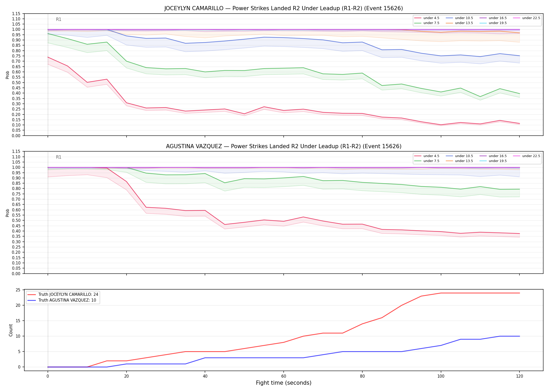The height and width of the screenshot is (392, 549).
Task: Select 'under 16.5' legend label in Camarillo chart
Action: click(498, 18)
